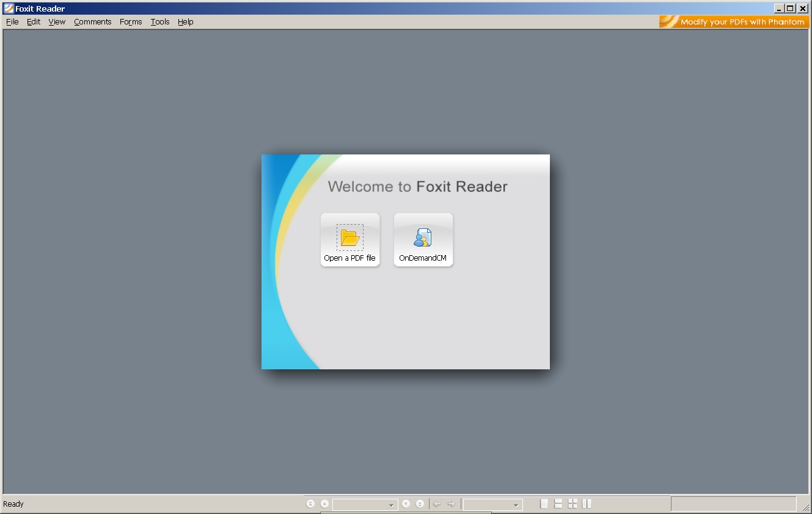Open the Tools menu
Screen dimensions: 812x514
tap(160, 21)
